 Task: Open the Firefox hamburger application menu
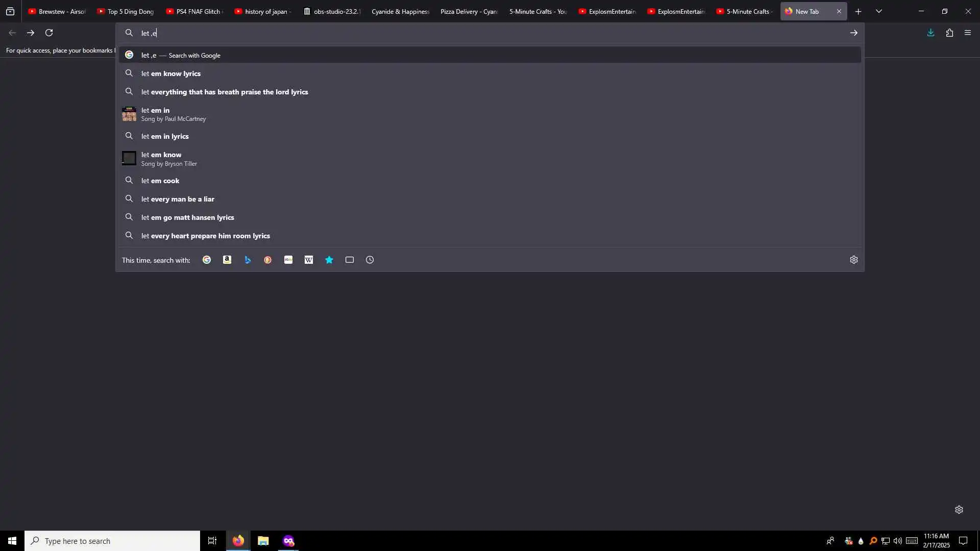tap(968, 33)
